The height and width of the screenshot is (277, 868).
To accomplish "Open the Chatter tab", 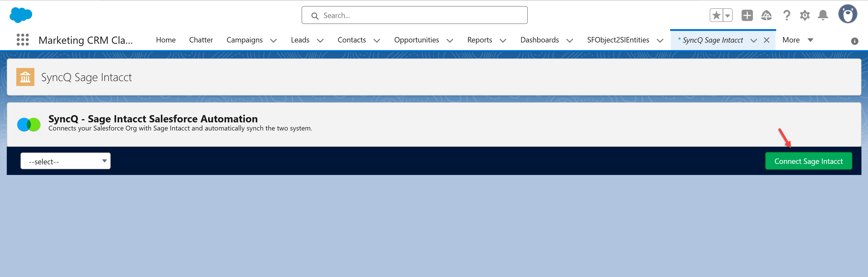I will click(x=201, y=40).
